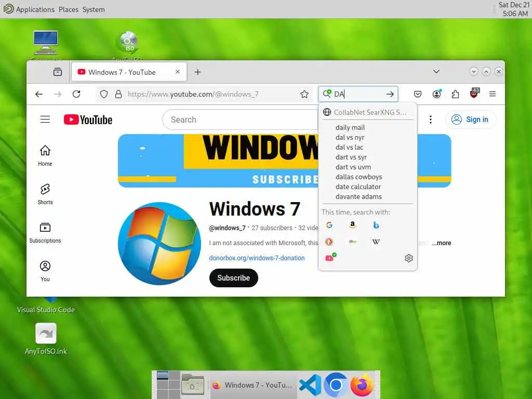This screenshot has height=399, width=532.
Task: Click the forward navigation arrow
Action: (58, 94)
